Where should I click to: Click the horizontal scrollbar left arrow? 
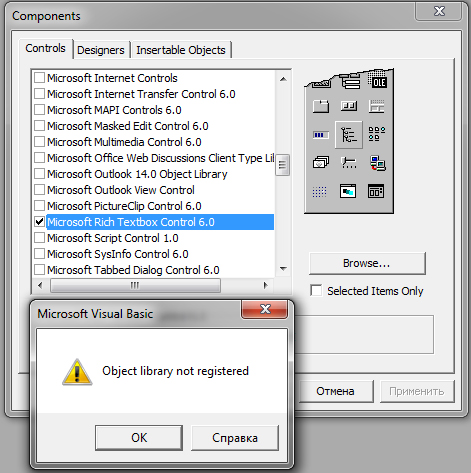[40, 285]
